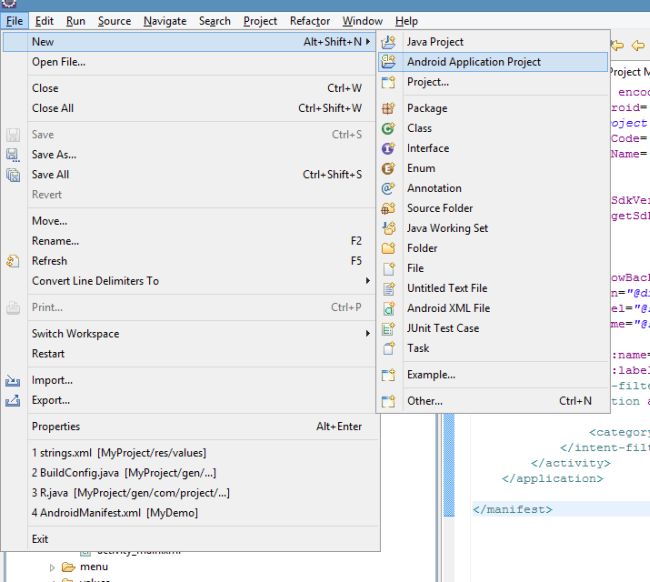Select the menu folder in project tree
Screen dimensions: 650x582
(94, 567)
